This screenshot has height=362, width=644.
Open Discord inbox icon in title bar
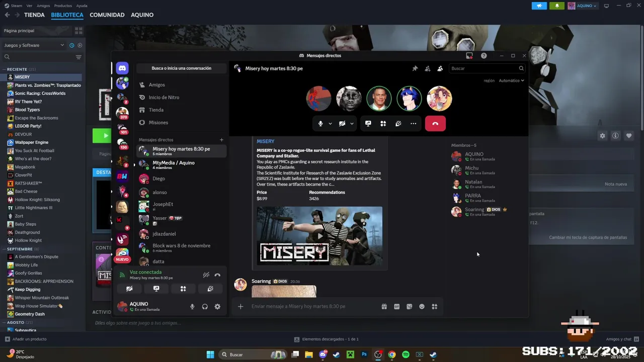pos(469,56)
